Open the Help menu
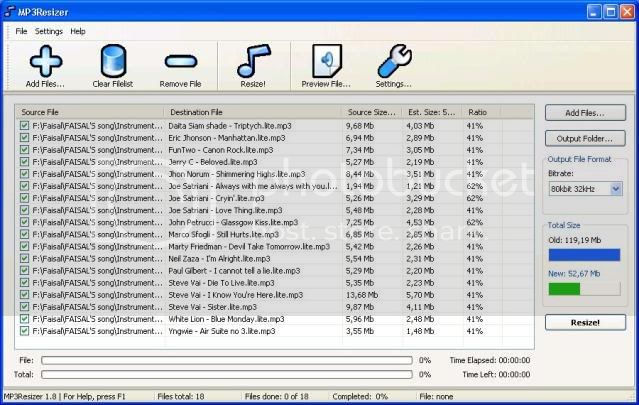Viewport: 639px width, 405px height. (x=78, y=31)
